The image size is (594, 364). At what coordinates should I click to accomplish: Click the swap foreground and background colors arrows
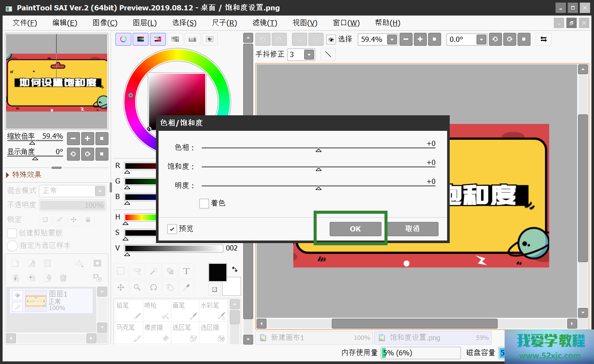pyautogui.click(x=235, y=269)
